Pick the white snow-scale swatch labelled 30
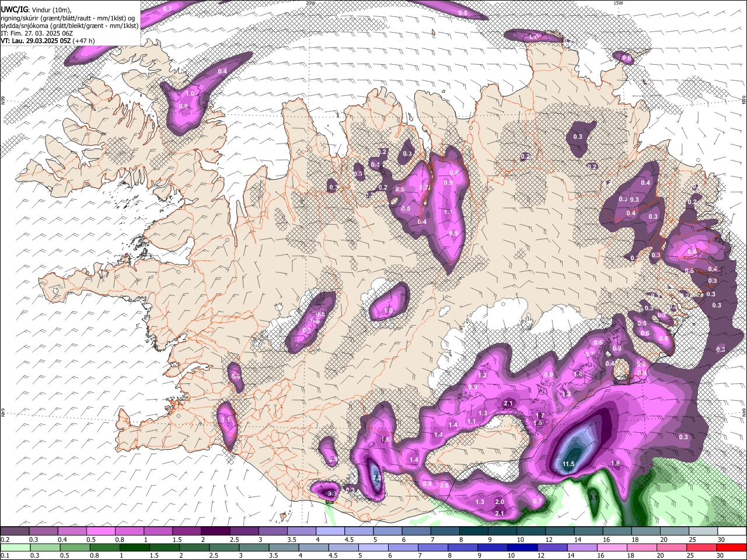Viewport: 747px width, 560px height. (732, 531)
